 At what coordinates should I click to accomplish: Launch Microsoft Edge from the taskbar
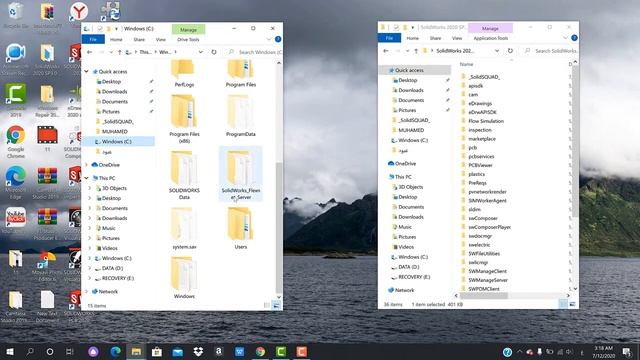pyautogui.click(x=116, y=351)
